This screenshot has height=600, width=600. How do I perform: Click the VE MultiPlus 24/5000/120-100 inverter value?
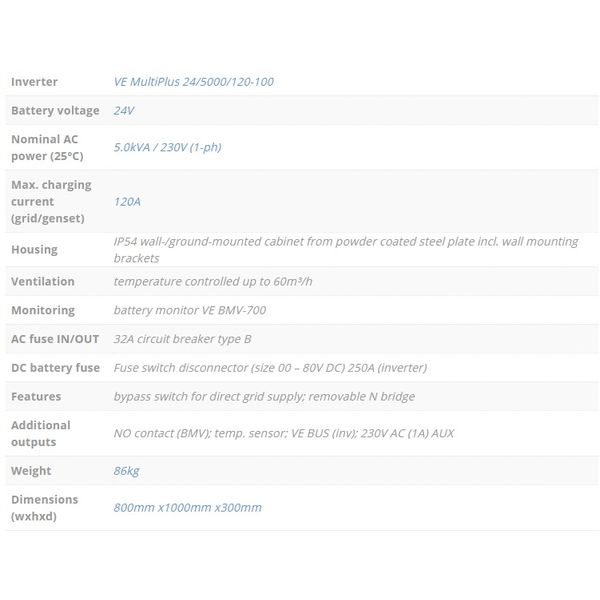[194, 82]
